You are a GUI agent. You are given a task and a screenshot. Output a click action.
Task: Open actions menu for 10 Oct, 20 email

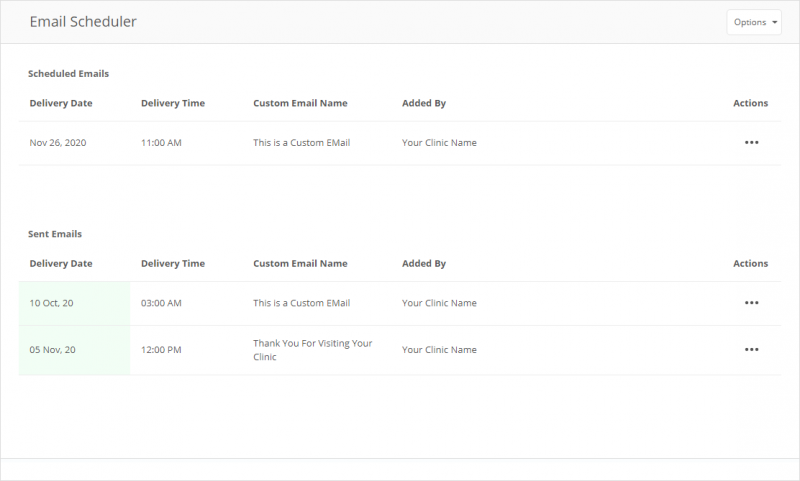pos(751,302)
